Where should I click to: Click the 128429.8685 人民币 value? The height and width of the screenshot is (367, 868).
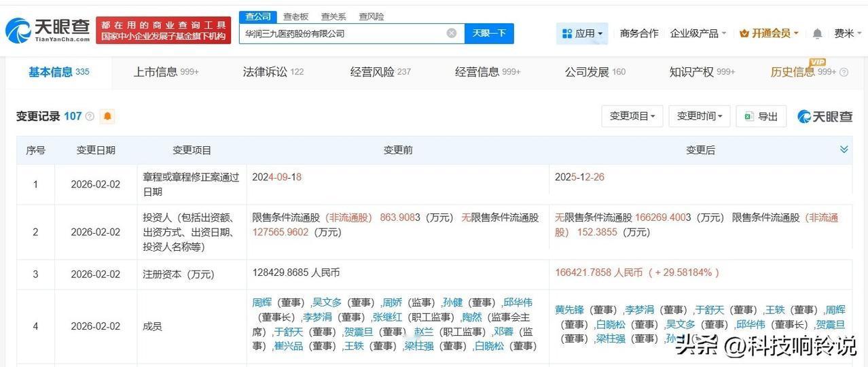[x=295, y=273]
